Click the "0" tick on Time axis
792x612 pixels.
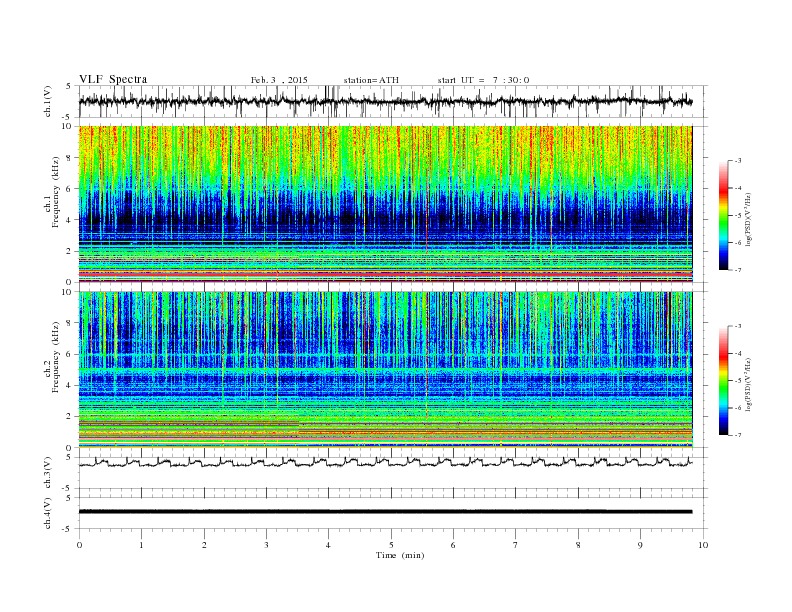coord(79,545)
